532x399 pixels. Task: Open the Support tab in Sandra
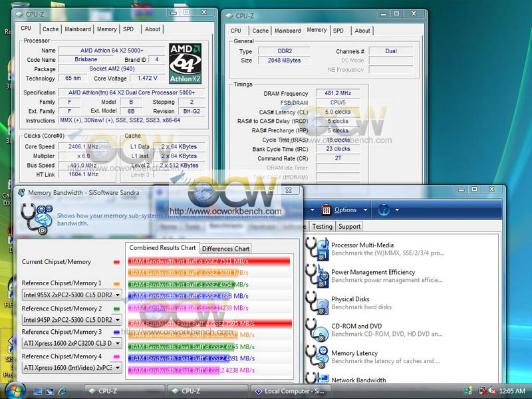pyautogui.click(x=350, y=226)
